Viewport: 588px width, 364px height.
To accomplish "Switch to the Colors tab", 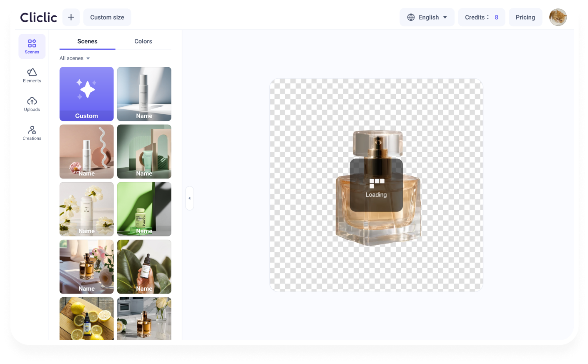I will click(143, 41).
